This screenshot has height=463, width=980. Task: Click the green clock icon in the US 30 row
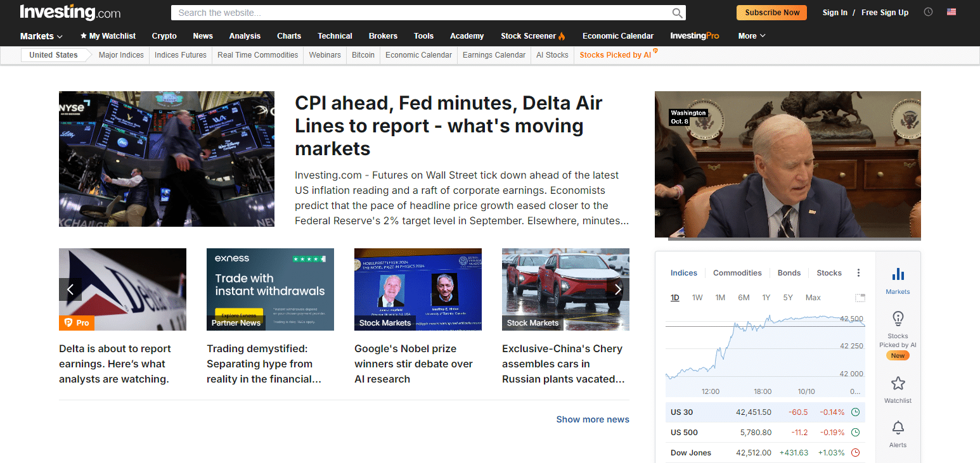pyautogui.click(x=855, y=412)
